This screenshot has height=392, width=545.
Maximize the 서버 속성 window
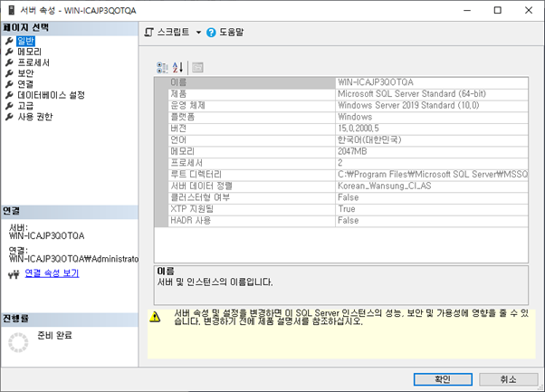[x=498, y=10]
